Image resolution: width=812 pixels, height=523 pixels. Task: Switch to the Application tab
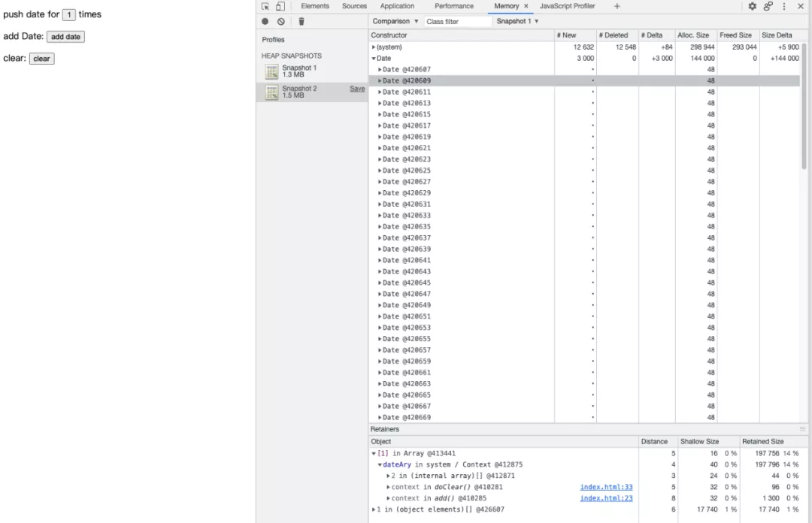[x=397, y=6]
